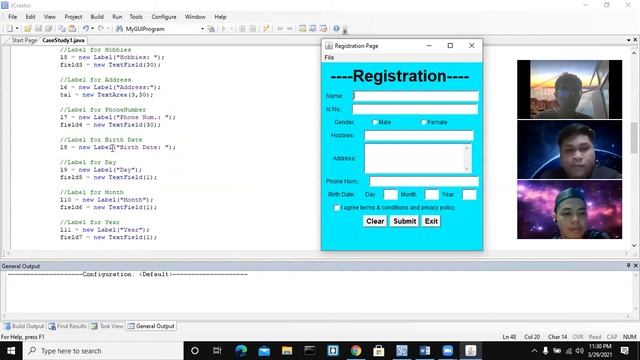The image size is (640, 360).
Task: Open the View menu
Action: coord(50,17)
